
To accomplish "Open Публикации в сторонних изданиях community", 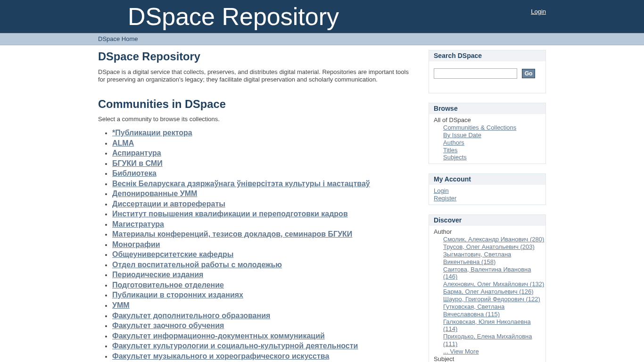I will click(x=178, y=295).
